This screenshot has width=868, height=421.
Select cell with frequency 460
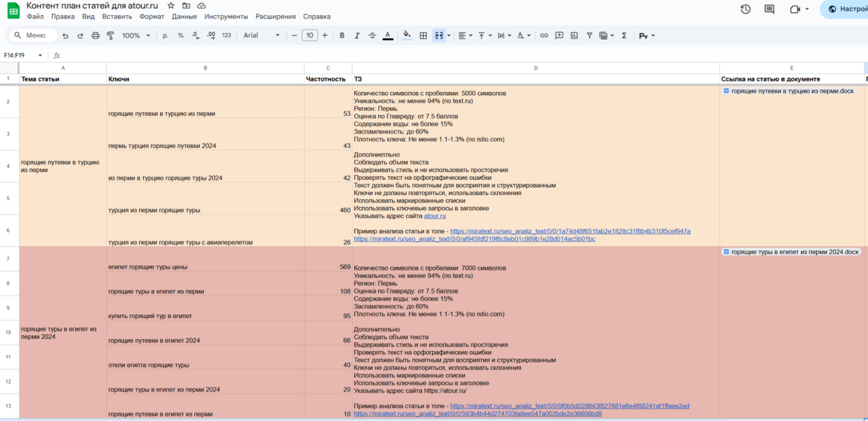(328, 199)
